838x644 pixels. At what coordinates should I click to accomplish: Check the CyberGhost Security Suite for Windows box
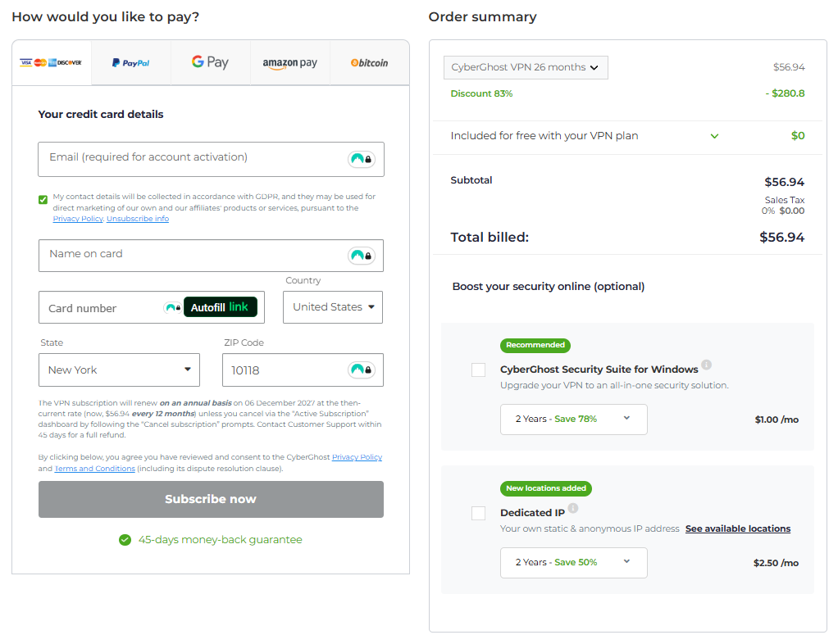[x=478, y=370]
